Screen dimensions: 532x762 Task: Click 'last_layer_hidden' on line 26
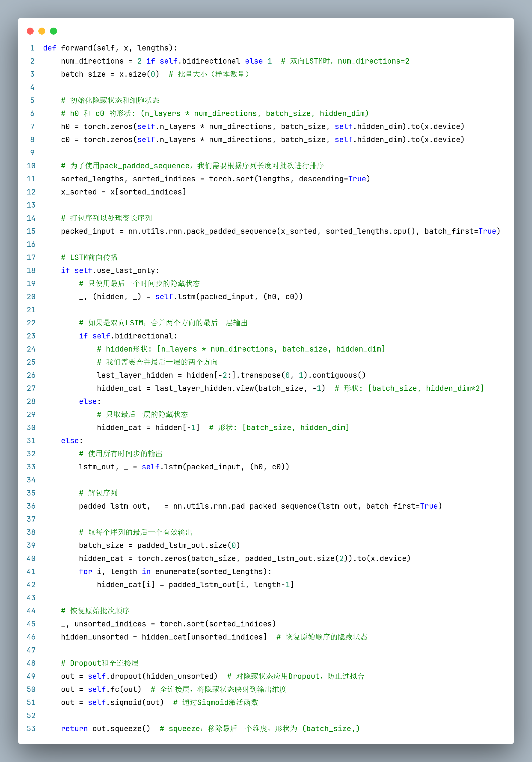[x=135, y=375]
